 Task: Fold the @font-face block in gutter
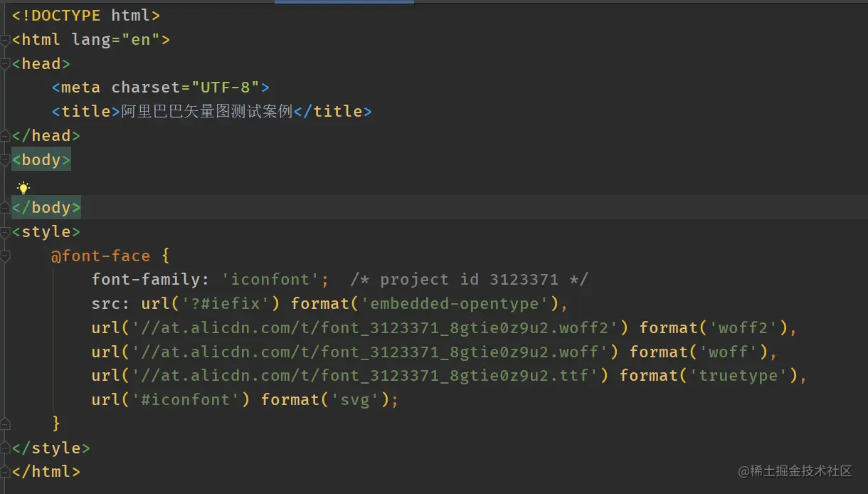coord(6,256)
